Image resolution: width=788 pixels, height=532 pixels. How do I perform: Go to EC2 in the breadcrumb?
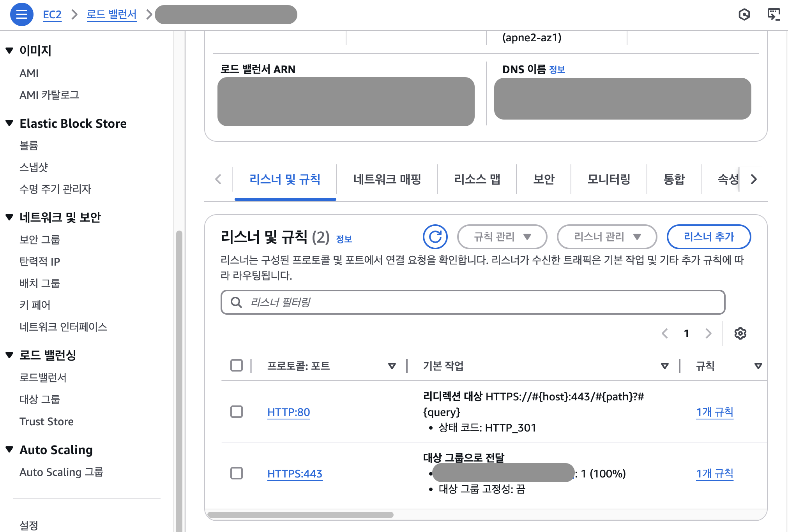[x=52, y=15]
